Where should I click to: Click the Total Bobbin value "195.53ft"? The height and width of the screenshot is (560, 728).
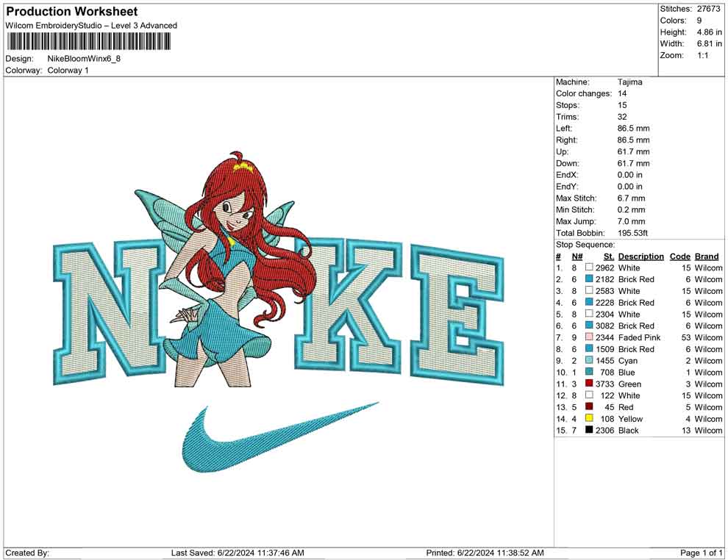pos(633,232)
